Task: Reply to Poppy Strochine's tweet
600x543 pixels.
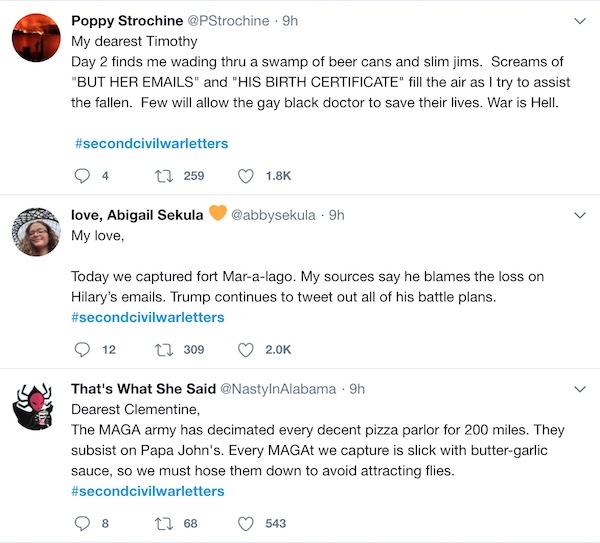Action: pyautogui.click(x=82, y=176)
